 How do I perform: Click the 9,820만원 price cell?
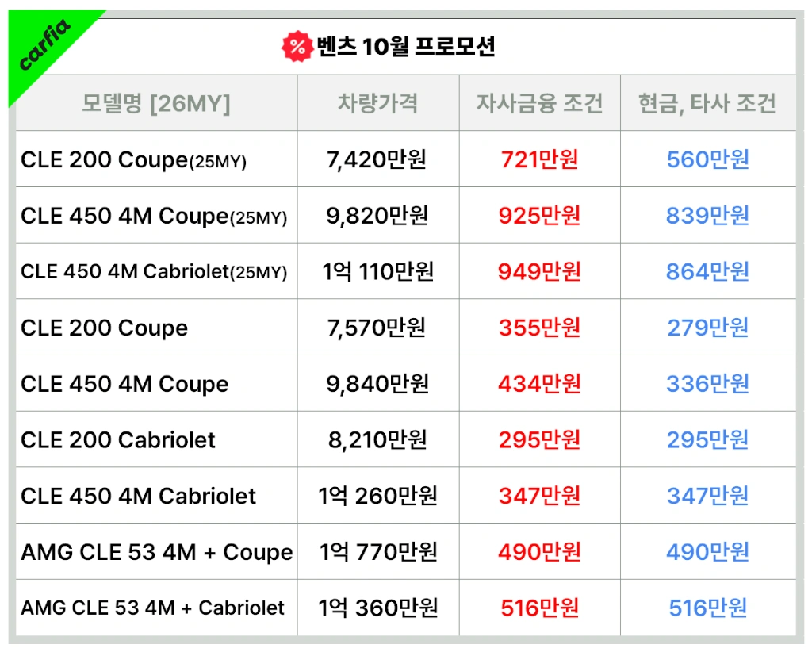tap(377, 216)
